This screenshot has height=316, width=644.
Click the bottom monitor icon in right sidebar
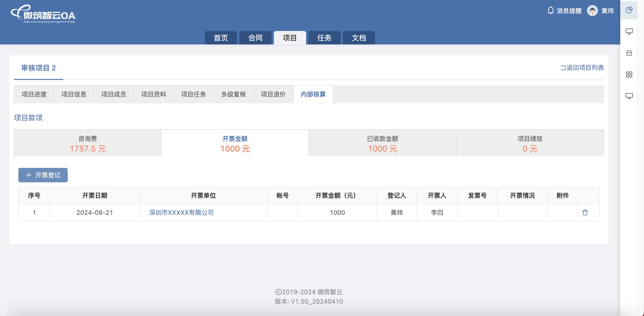(629, 96)
